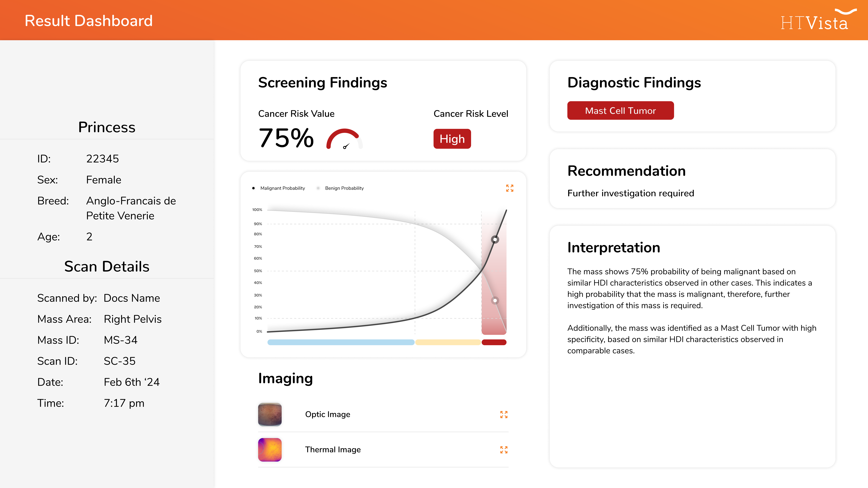
Task: Click the red high-risk range bar
Action: [494, 342]
